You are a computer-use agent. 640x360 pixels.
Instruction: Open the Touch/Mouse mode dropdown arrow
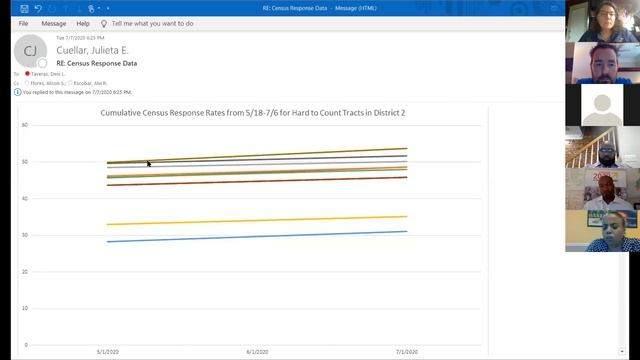point(99,8)
